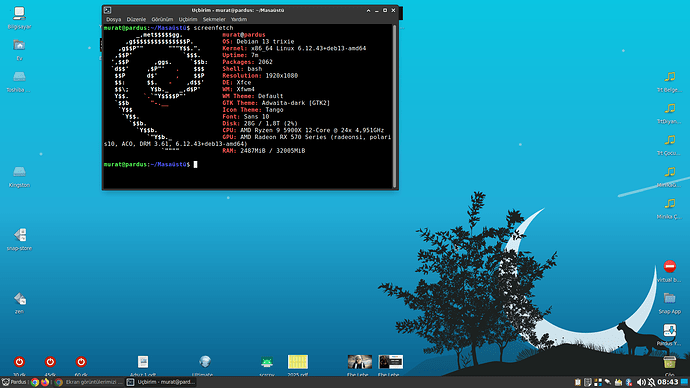Open the Bilgisayar desktop icon
This screenshot has width=690, height=388.
tap(19, 14)
